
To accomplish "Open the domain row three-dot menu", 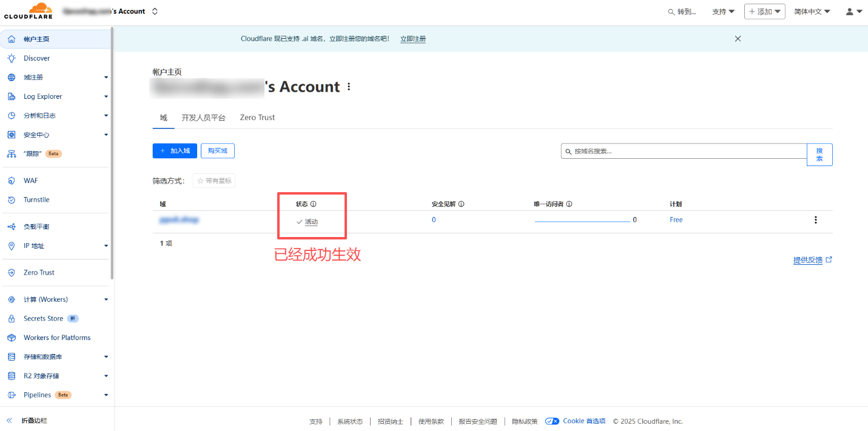I will (x=816, y=220).
